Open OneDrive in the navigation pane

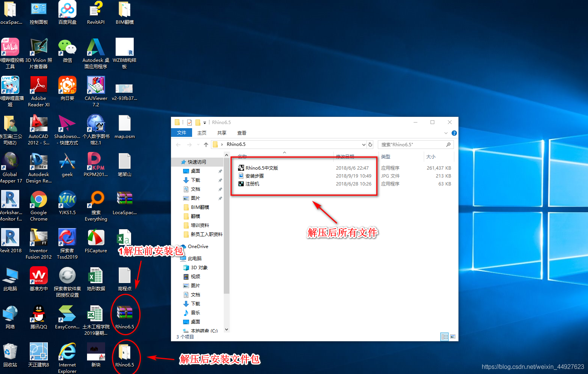197,246
